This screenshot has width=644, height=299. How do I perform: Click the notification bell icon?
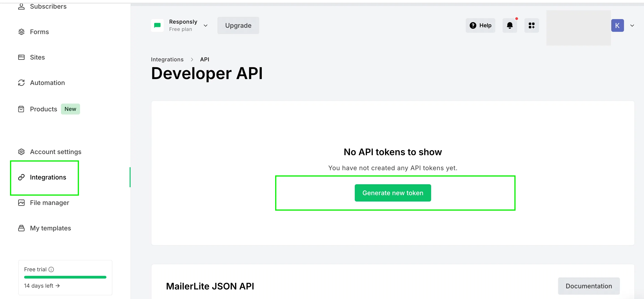coord(510,25)
